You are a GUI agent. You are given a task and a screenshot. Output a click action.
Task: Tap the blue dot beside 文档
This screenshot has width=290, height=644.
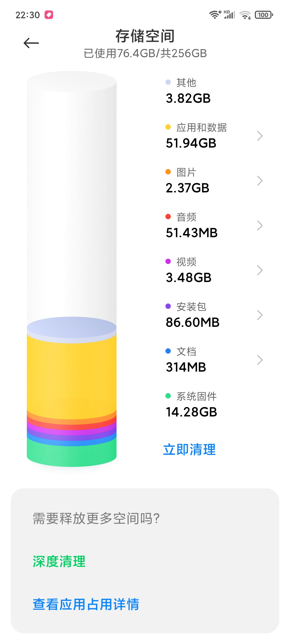(168, 351)
